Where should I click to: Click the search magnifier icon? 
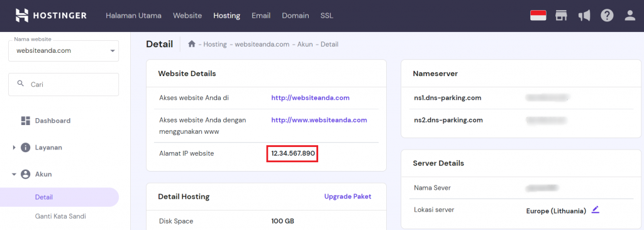(x=21, y=84)
